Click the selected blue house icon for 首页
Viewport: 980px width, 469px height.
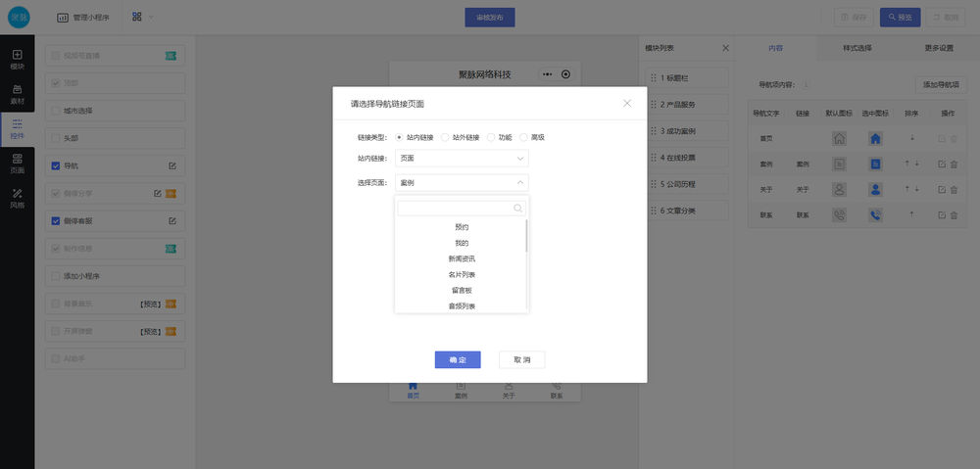click(875, 139)
